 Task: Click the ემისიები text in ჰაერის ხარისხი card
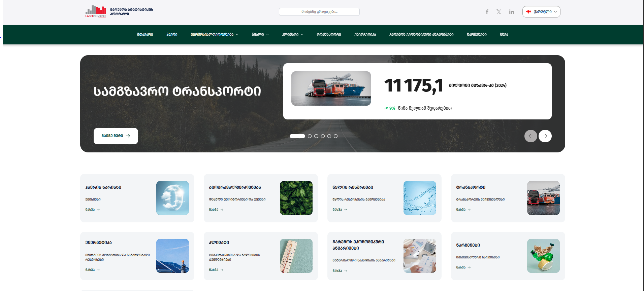point(93,199)
